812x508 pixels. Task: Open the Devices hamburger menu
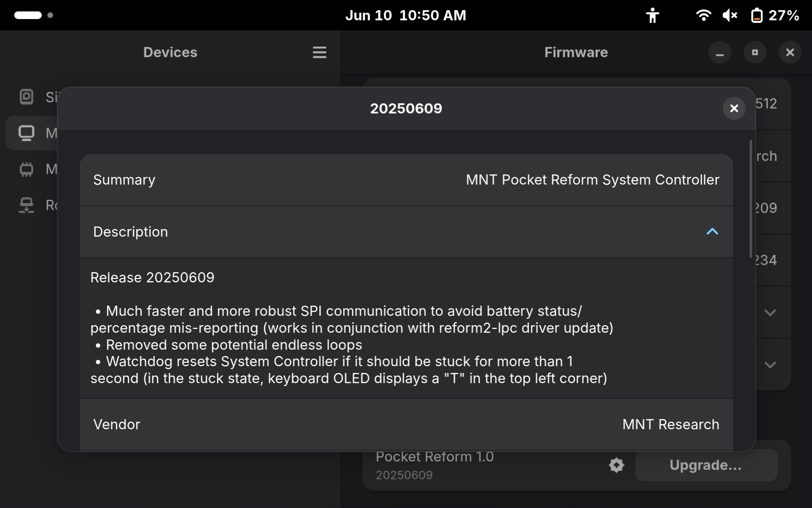point(319,52)
